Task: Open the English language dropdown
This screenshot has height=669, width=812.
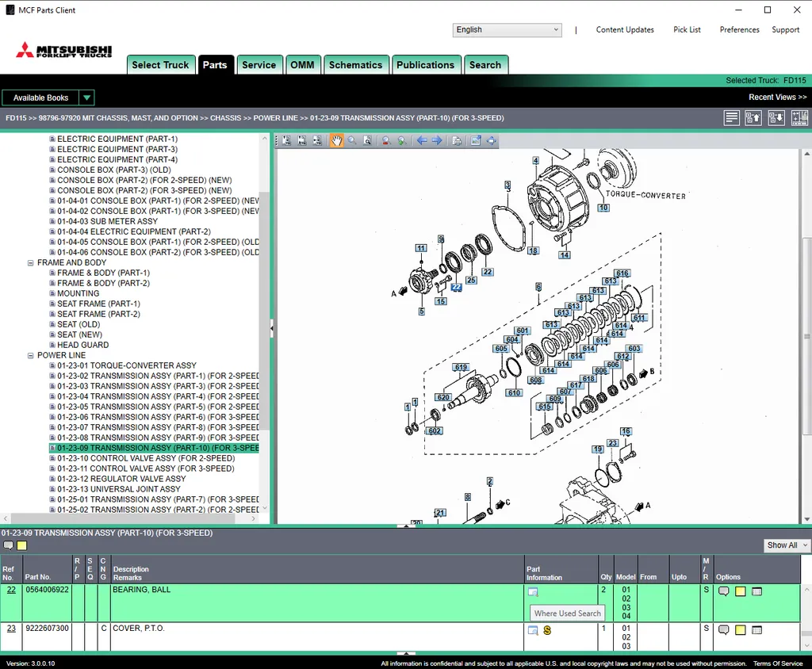Action: pyautogui.click(x=507, y=30)
